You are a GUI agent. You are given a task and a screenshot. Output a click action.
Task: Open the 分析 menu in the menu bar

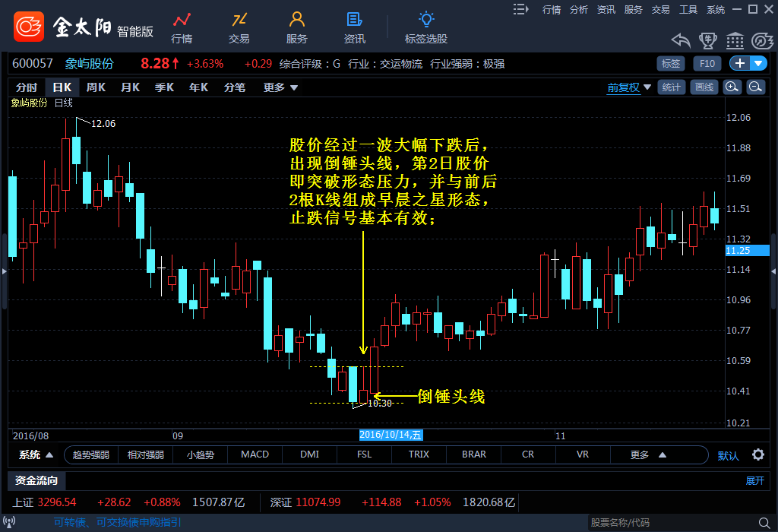click(x=579, y=9)
